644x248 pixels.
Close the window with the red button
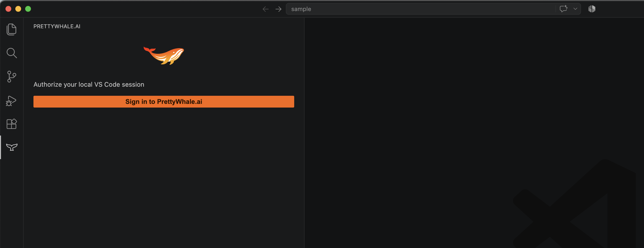point(8,9)
